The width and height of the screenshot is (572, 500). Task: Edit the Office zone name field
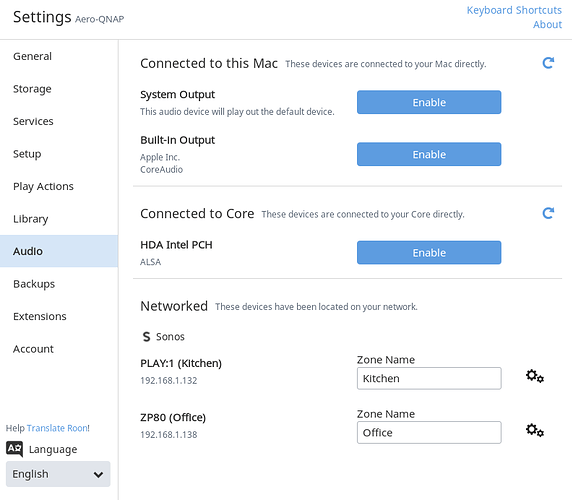pyautogui.click(x=429, y=433)
